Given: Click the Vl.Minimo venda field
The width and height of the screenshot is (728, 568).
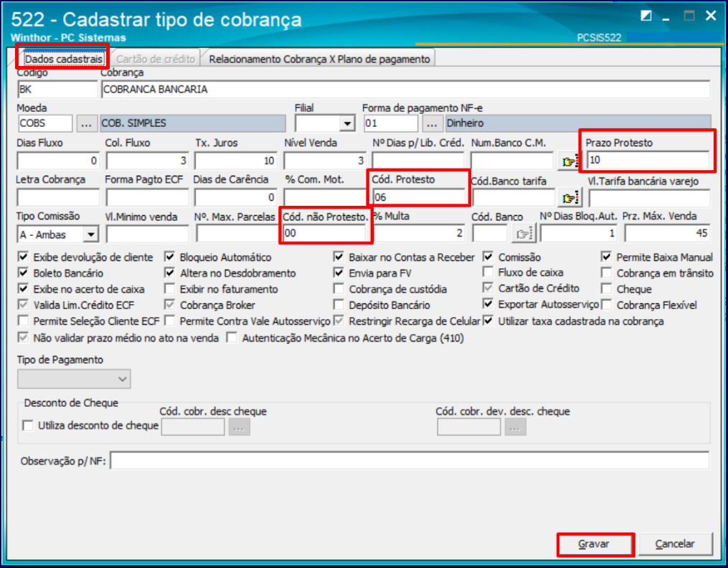Looking at the screenshot, I should (x=147, y=234).
